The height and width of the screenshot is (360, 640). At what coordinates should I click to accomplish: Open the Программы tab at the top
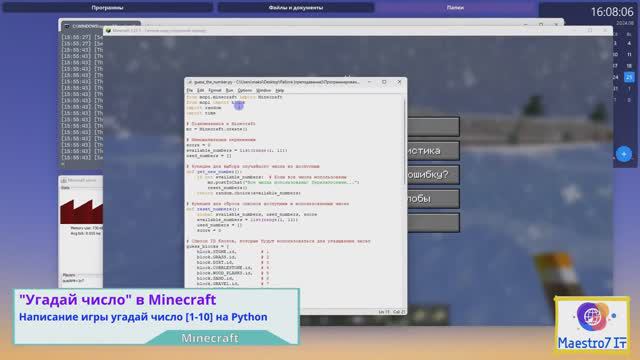pos(107,7)
